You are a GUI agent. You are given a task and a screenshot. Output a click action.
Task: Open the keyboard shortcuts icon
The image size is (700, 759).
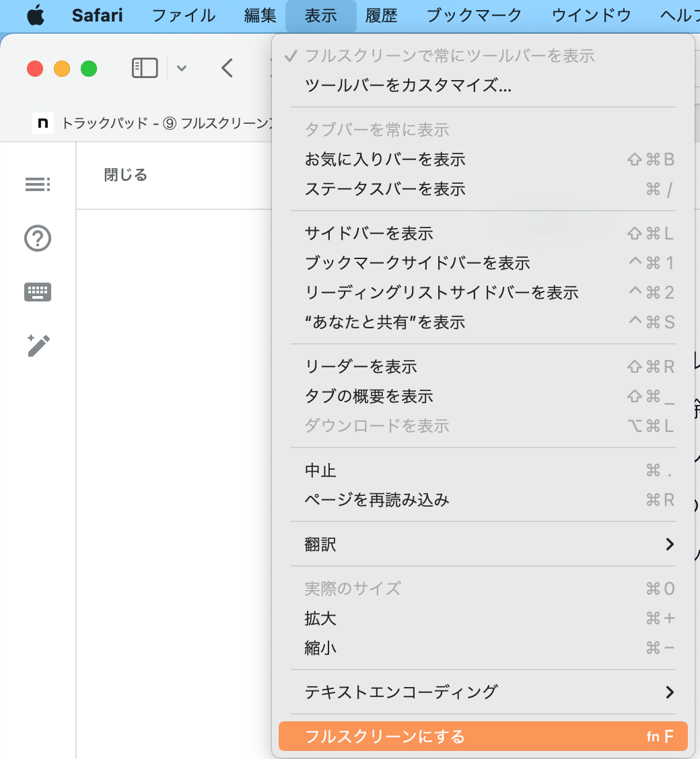(x=38, y=292)
